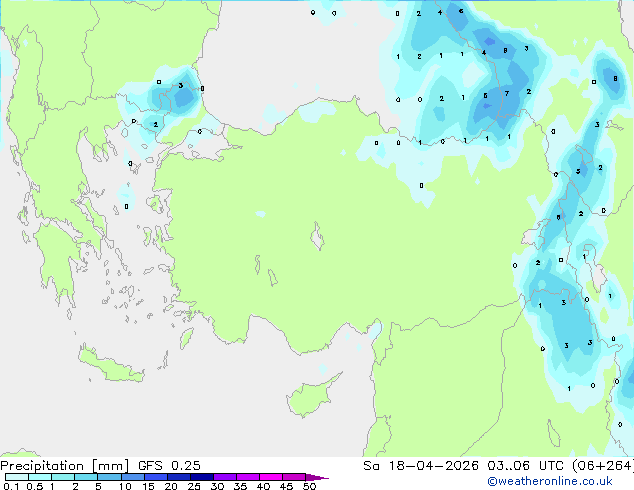Screen dimensions: 634x490
Task: Open the weatheronline.co.uk copyright link
Action: pyautogui.click(x=549, y=481)
